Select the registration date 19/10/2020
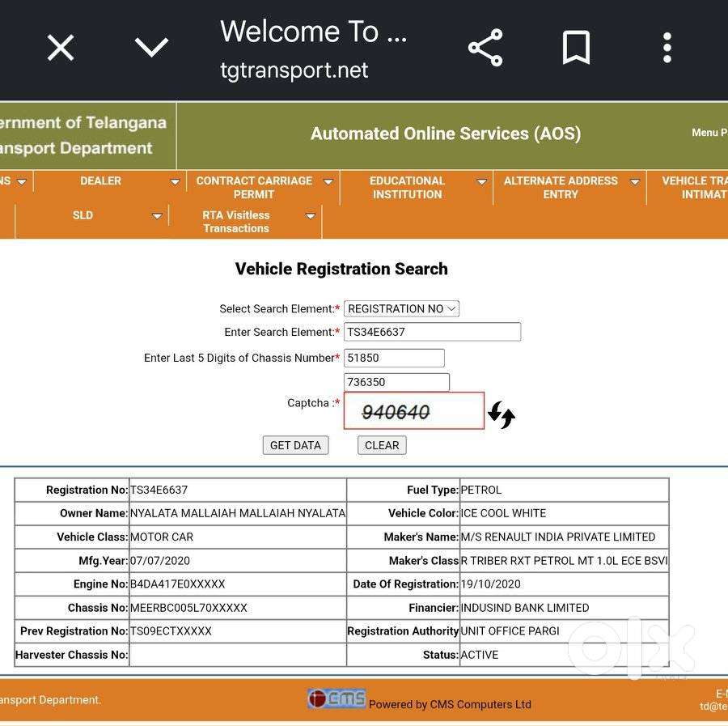The height and width of the screenshot is (726, 728). pyautogui.click(x=490, y=584)
